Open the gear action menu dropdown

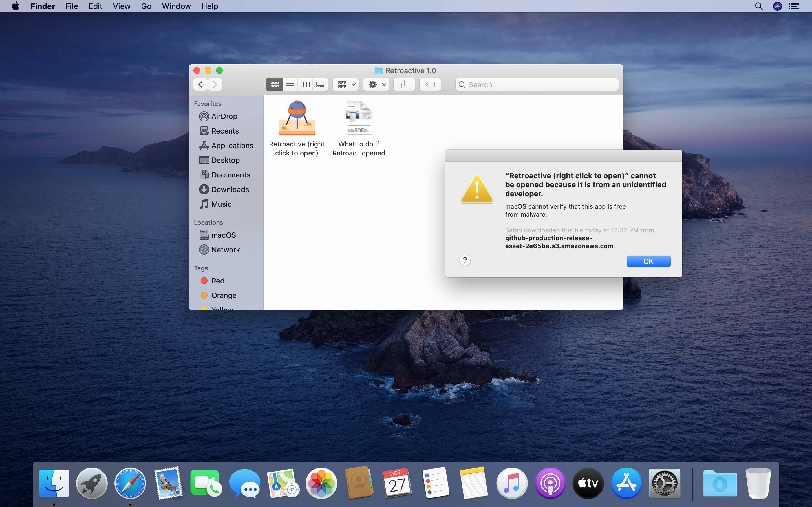[x=376, y=84]
